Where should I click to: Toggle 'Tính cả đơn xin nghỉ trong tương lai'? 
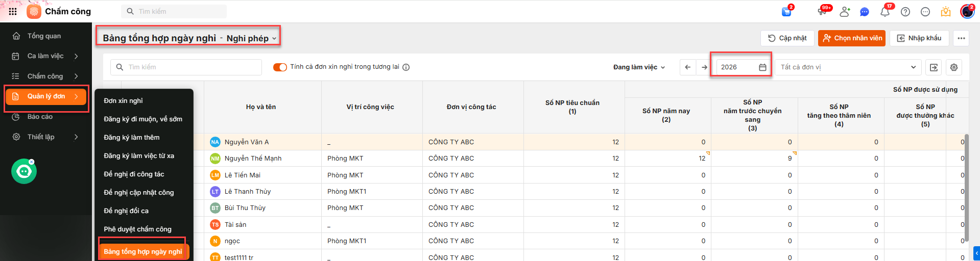280,67
